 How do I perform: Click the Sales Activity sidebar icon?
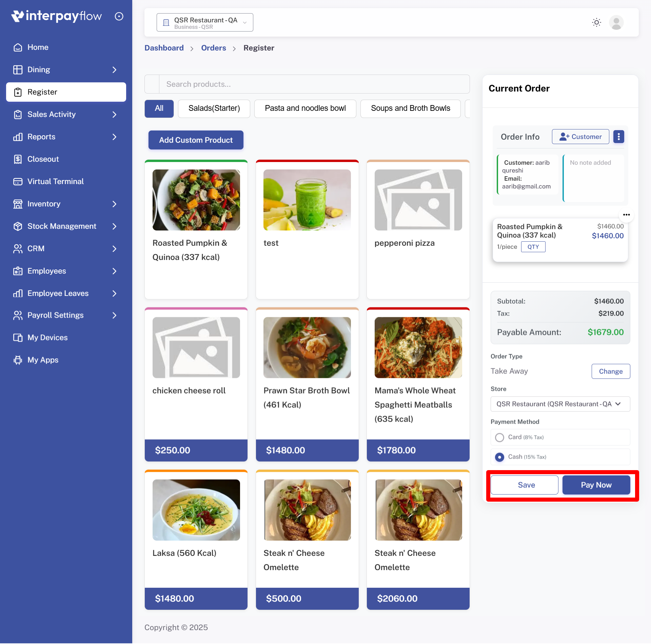[x=18, y=115]
